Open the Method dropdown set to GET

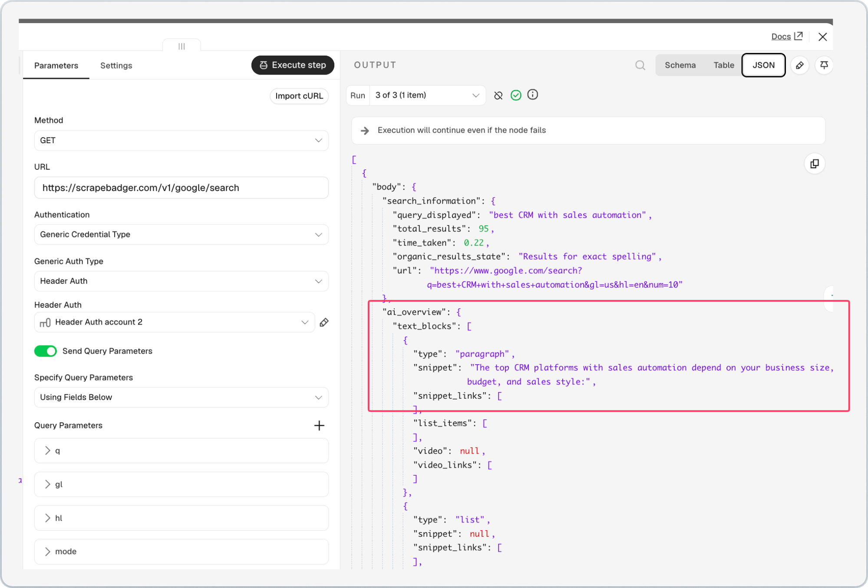pyautogui.click(x=181, y=141)
